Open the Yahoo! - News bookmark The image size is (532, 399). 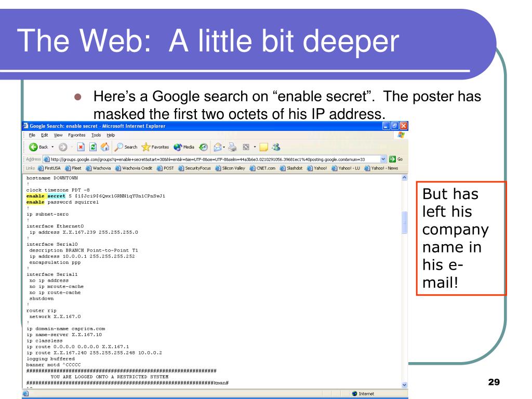(x=381, y=168)
